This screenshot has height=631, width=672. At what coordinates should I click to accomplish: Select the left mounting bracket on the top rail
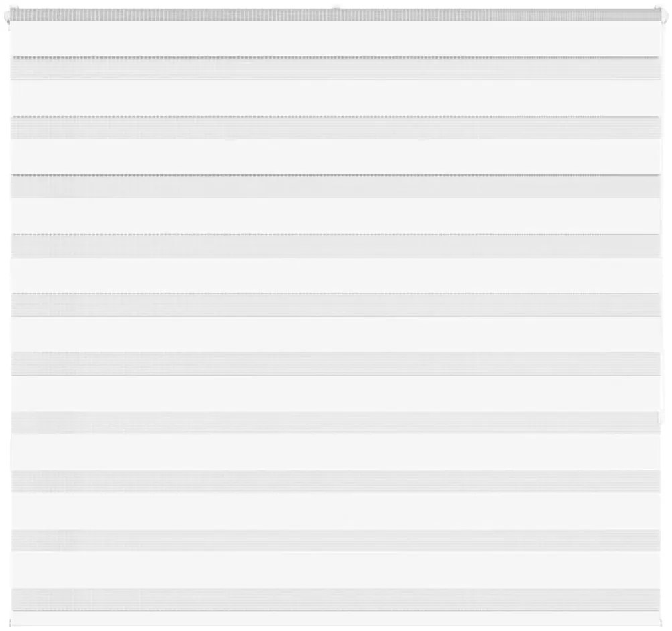[x=7, y=16]
